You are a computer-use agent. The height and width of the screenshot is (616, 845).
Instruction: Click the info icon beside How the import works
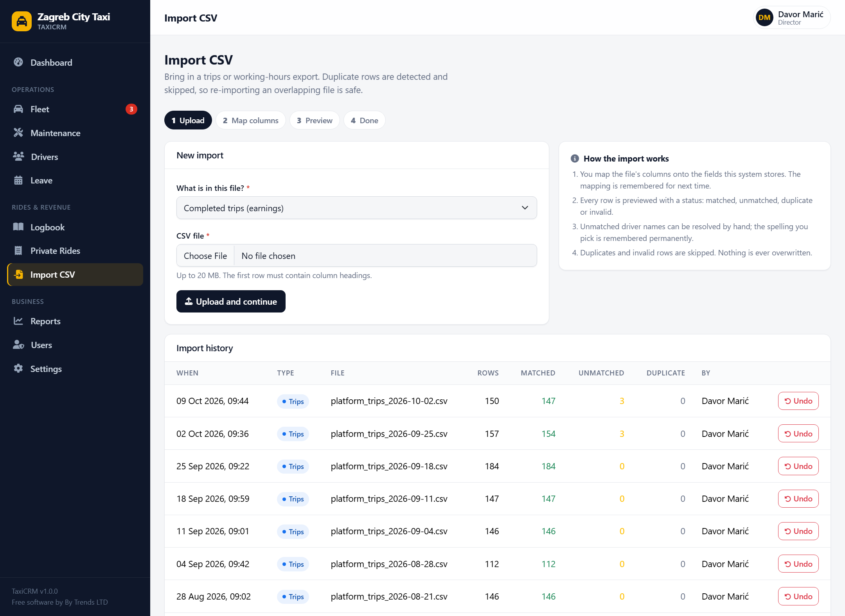pos(575,158)
